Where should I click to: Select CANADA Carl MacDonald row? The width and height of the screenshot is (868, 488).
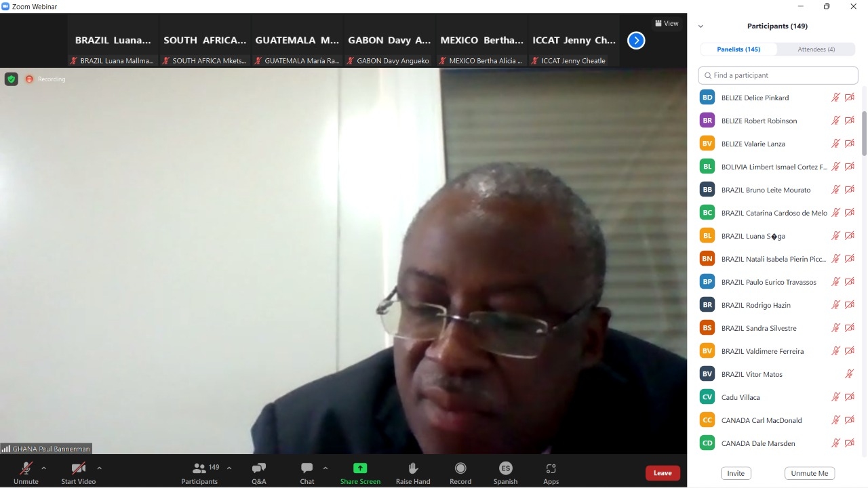pos(778,420)
